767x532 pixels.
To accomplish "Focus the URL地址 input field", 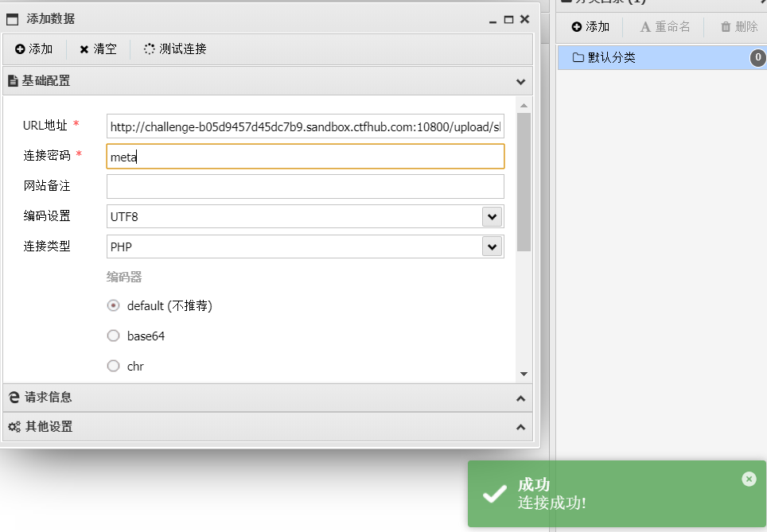I will [306, 126].
